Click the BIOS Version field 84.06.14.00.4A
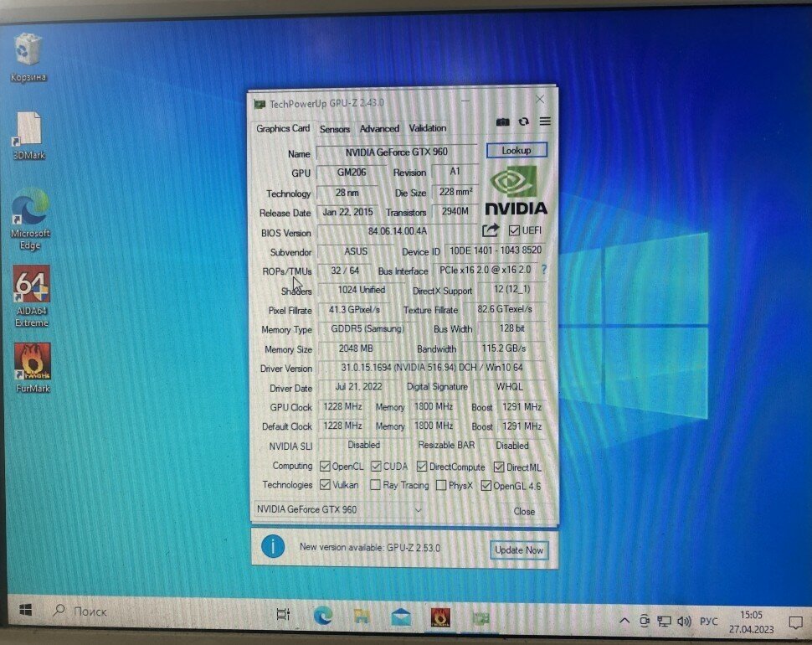The width and height of the screenshot is (812, 645). point(397,231)
